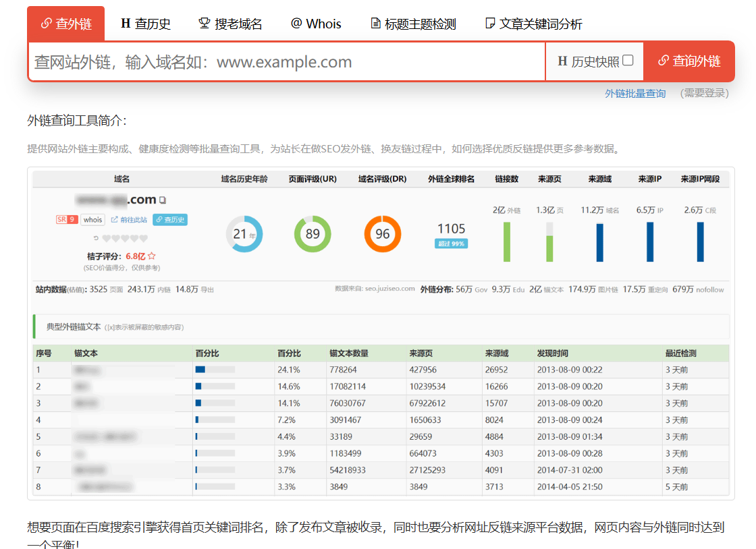756x549 pixels.
Task: Click the whois badge under the domain
Action: tap(92, 219)
